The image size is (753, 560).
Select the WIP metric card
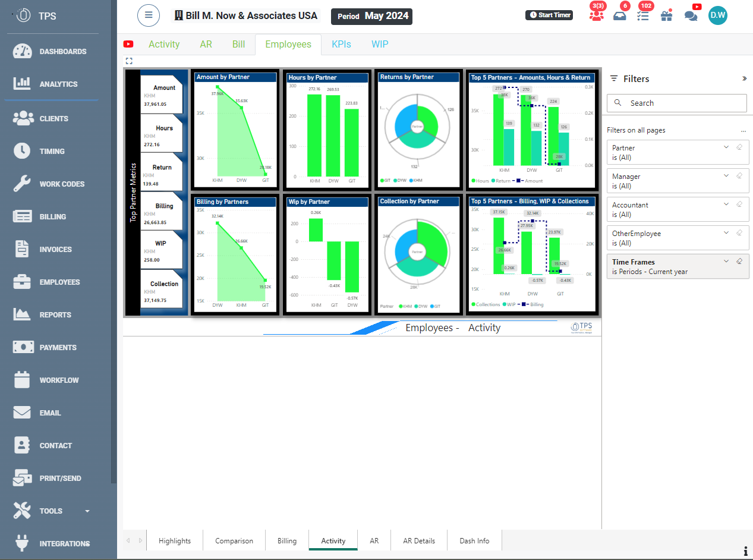tap(162, 251)
